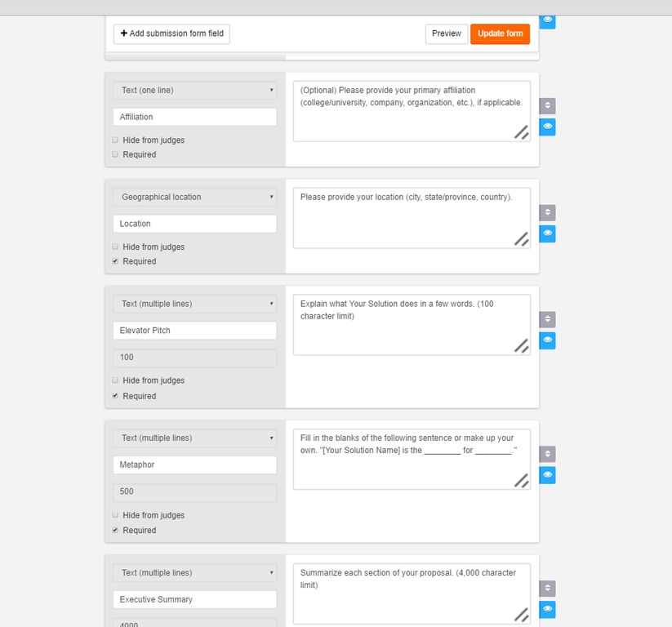Click the reorder handle for the Location field
This screenshot has height=627, width=672.
(x=547, y=212)
